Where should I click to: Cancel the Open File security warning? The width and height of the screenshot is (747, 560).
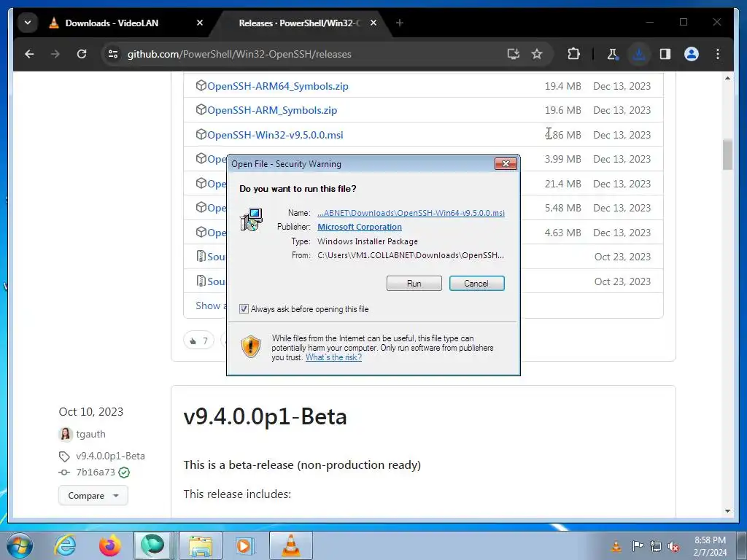tap(476, 284)
